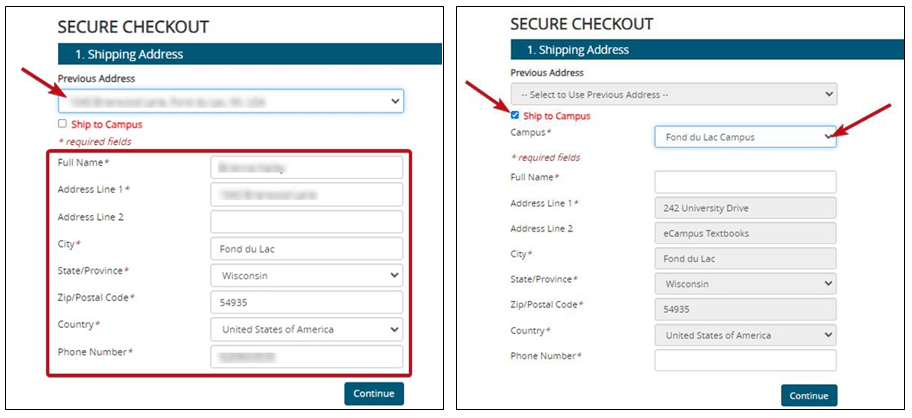Uncheck Ship to Campus in right form
Image resolution: width=912 pixels, height=418 pixels.
(x=516, y=116)
